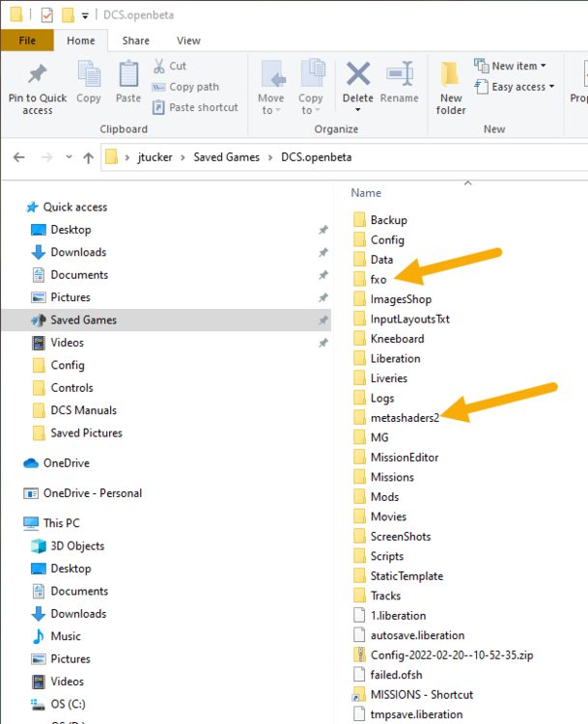Screen dimensions: 588x724
Task: Click the red Delete X icon
Action: 358,73
